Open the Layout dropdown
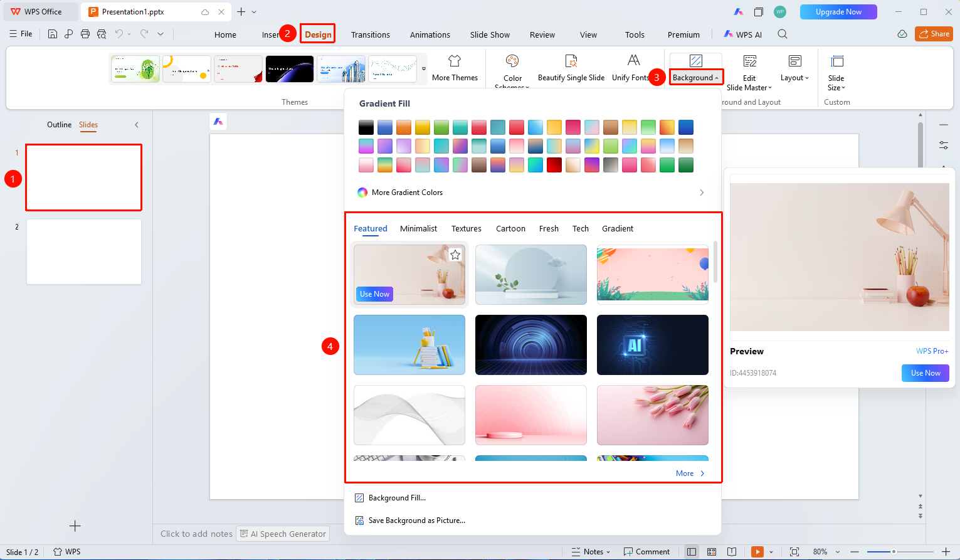960x560 pixels. pos(794,68)
